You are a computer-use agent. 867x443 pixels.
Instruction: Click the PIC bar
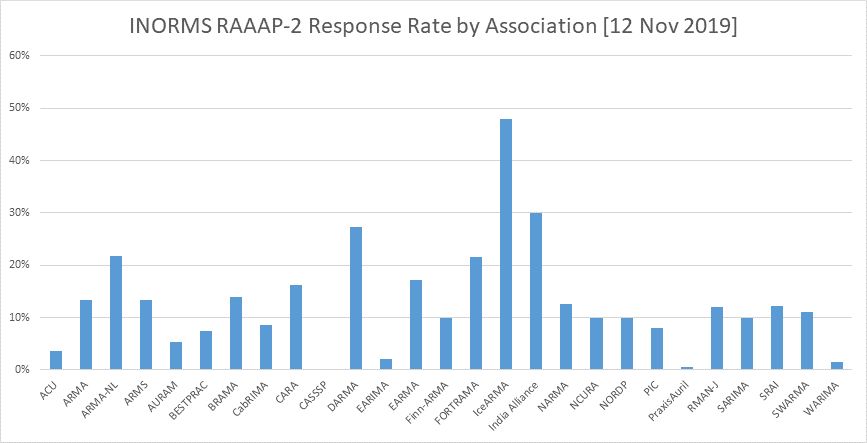(656, 348)
